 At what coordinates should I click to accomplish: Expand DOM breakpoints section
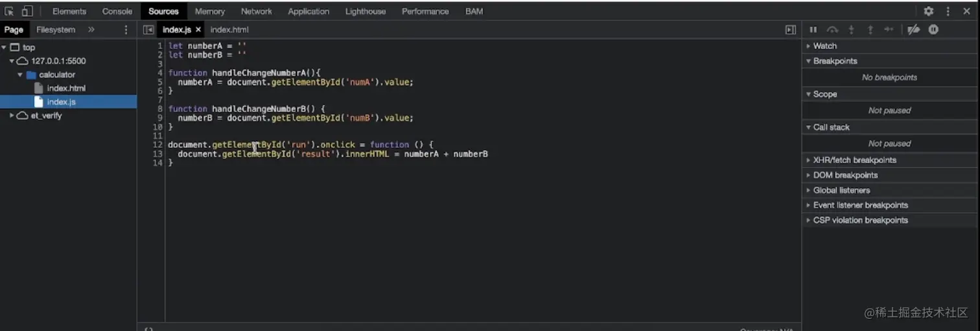(x=891, y=175)
